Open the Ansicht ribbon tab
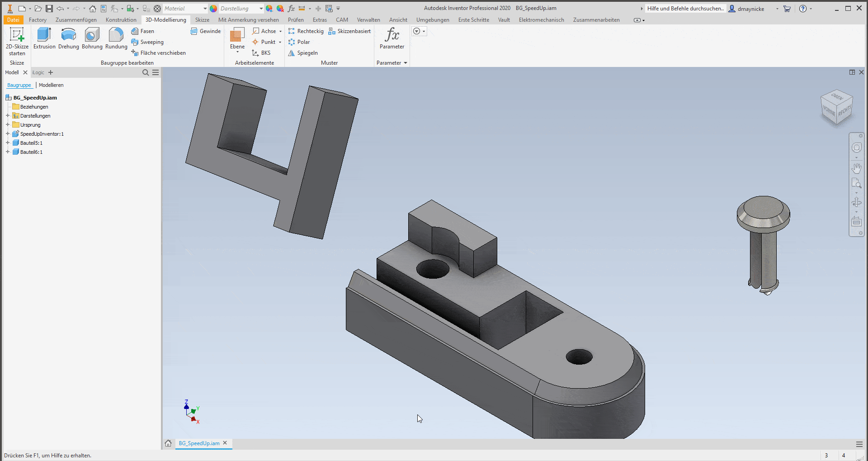Viewport: 868px width, 461px height. pos(398,20)
